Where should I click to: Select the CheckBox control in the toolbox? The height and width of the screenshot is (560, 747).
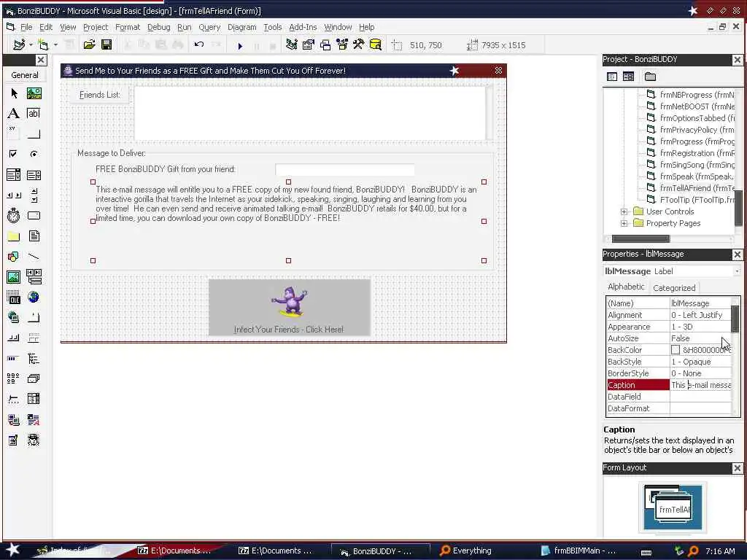click(14, 154)
